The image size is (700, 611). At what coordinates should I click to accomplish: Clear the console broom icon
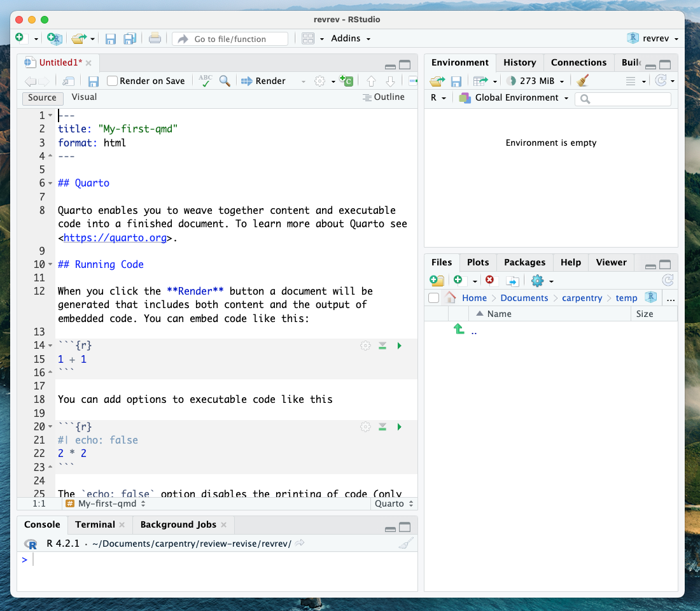click(x=406, y=543)
